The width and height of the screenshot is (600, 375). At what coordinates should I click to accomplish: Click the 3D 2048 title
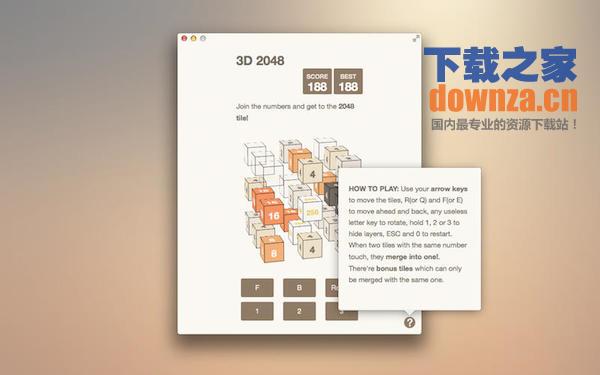click(260, 60)
